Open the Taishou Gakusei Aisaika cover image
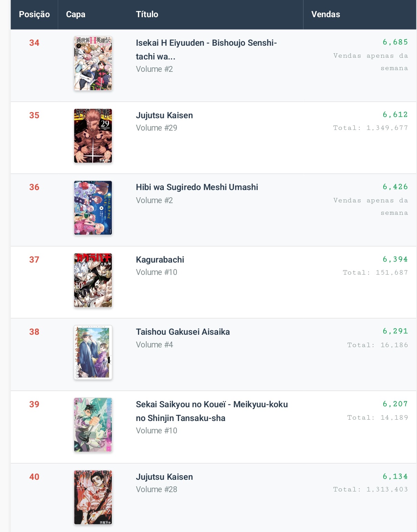 (x=93, y=353)
